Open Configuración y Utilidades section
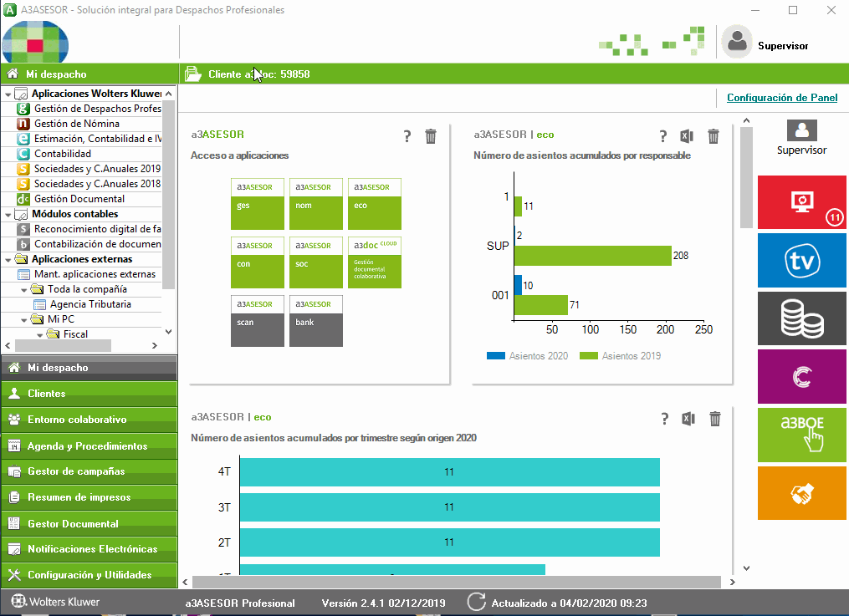Viewport: 849px width, 616px height. (x=90, y=575)
